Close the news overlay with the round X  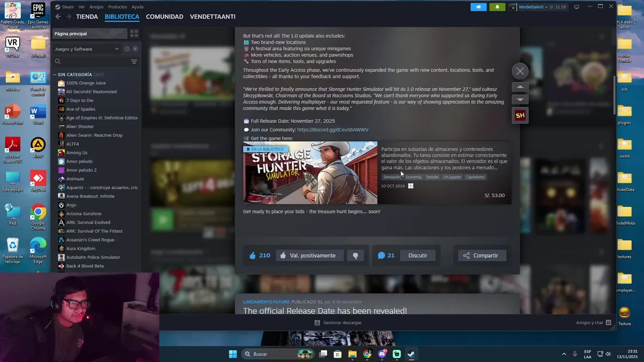pos(520,71)
